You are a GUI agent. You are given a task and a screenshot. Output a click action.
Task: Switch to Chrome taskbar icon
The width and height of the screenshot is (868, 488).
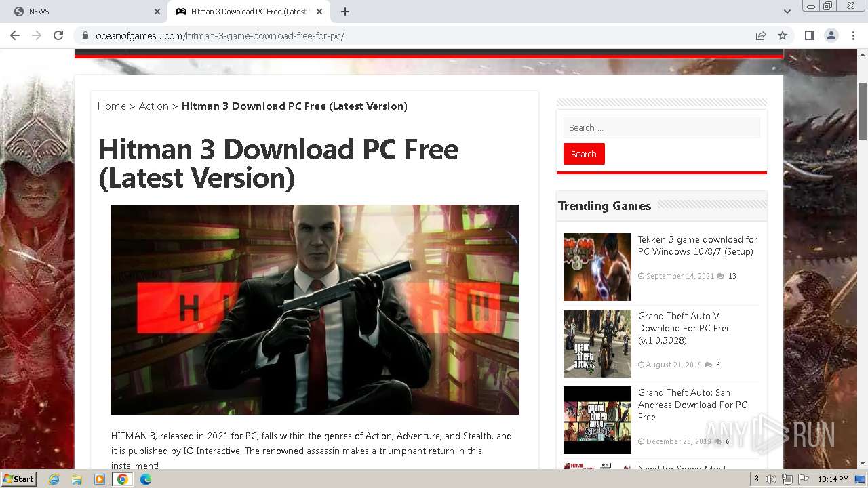click(x=123, y=479)
